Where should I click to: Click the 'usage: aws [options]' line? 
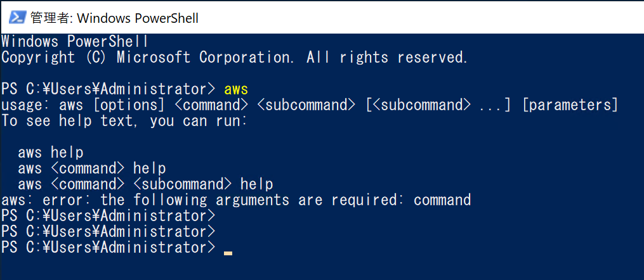click(x=310, y=105)
